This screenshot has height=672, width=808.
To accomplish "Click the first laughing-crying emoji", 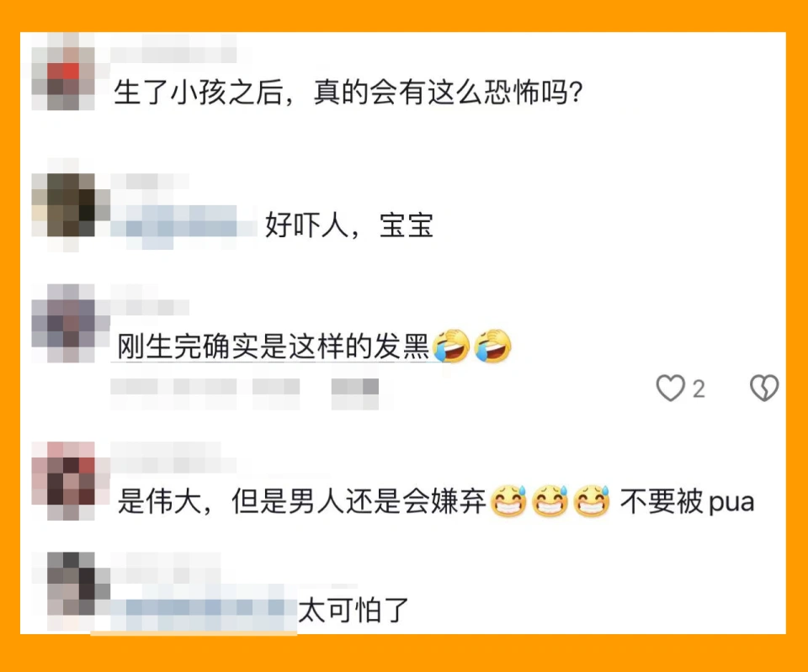I will 451,345.
